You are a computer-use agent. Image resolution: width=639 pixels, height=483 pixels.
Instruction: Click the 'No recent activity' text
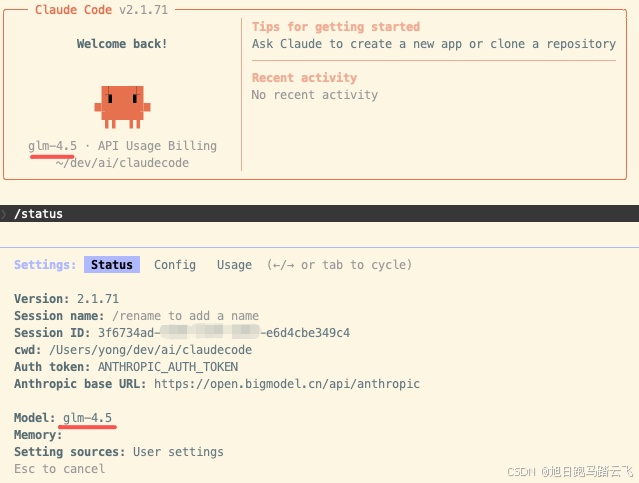(x=315, y=95)
